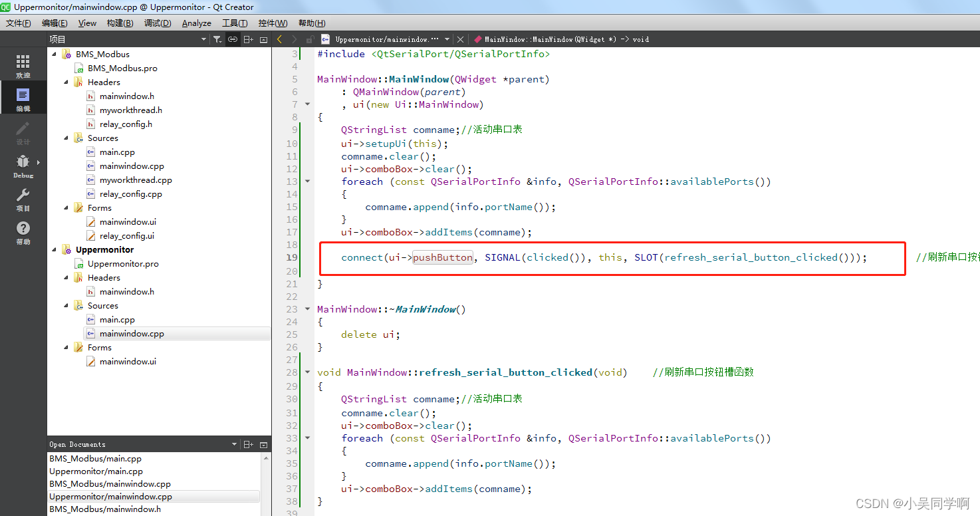The height and width of the screenshot is (516, 980).
Task: Open Uppermonitor.pro project file
Action: (x=123, y=263)
